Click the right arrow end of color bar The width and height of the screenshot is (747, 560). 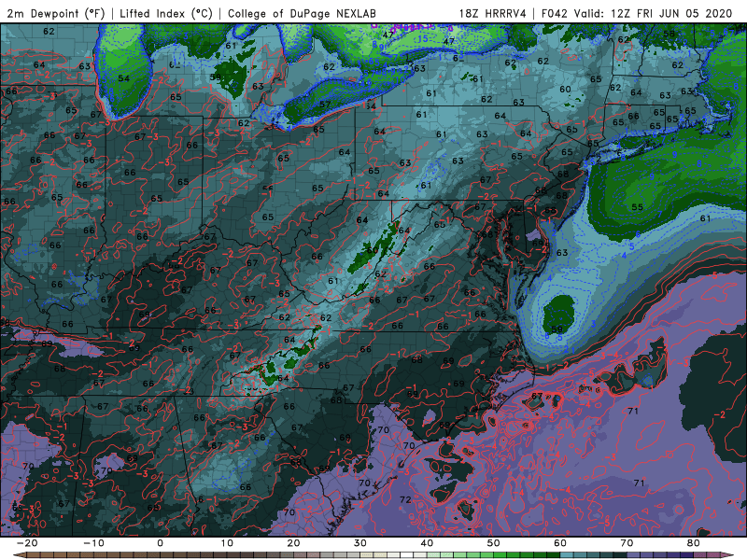(728, 555)
